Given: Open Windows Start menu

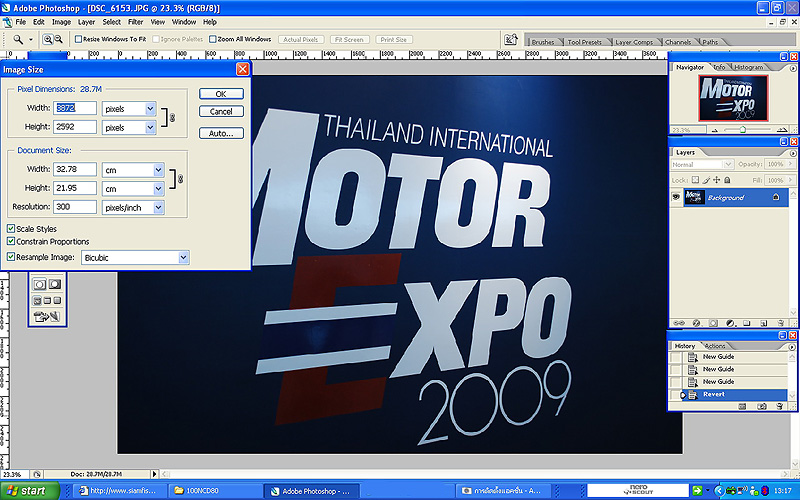Looking at the screenshot, I should pos(30,491).
